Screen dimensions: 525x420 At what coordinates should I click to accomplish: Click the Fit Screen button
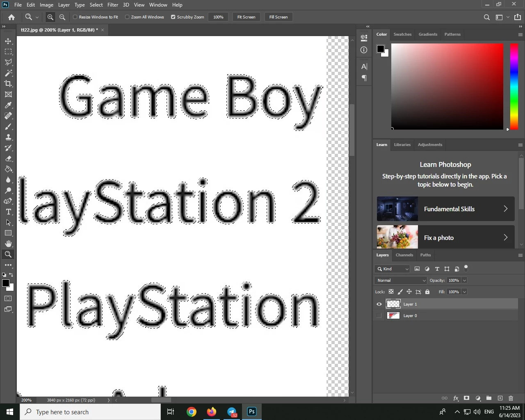point(246,17)
